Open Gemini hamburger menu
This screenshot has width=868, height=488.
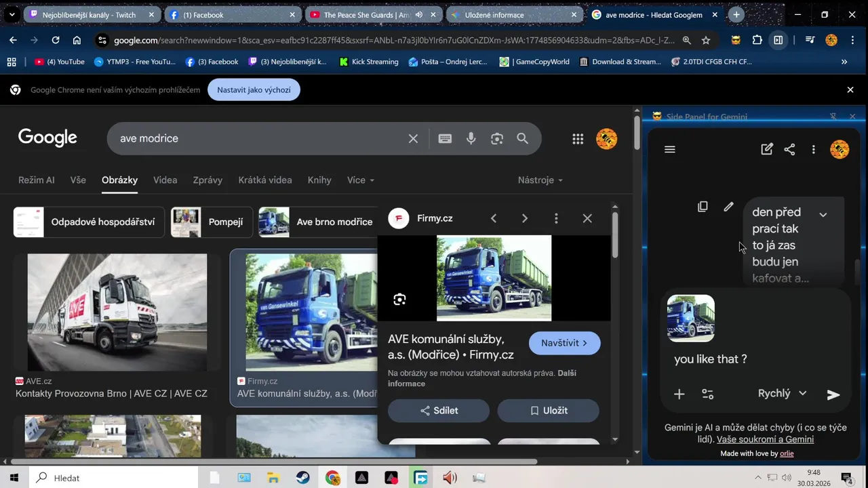click(x=670, y=149)
